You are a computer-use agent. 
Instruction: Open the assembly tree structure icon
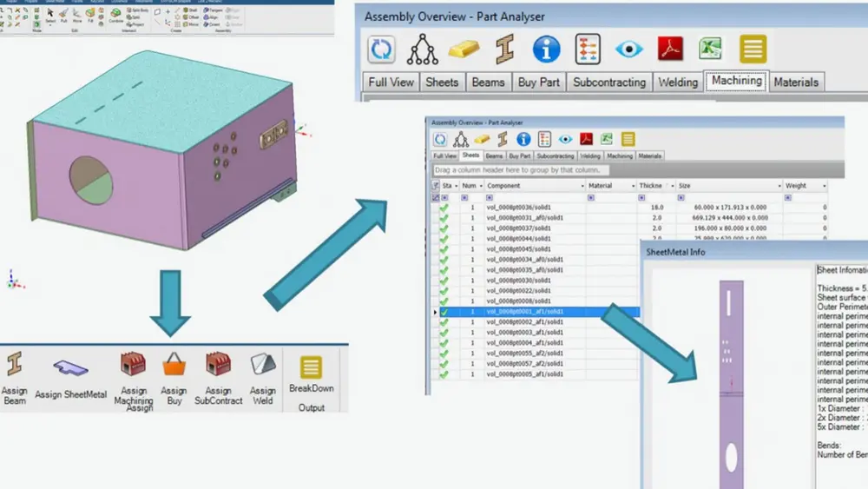[x=423, y=50]
